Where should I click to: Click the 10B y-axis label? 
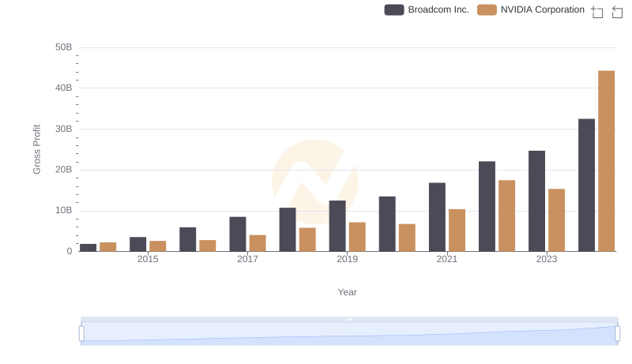click(64, 210)
